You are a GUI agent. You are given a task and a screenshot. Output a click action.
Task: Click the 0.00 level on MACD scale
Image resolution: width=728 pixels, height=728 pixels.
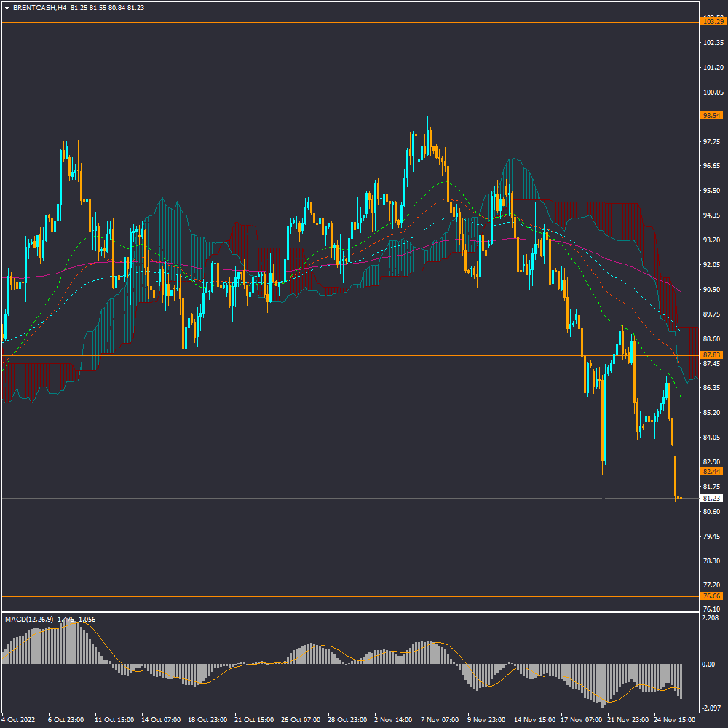coord(708,664)
